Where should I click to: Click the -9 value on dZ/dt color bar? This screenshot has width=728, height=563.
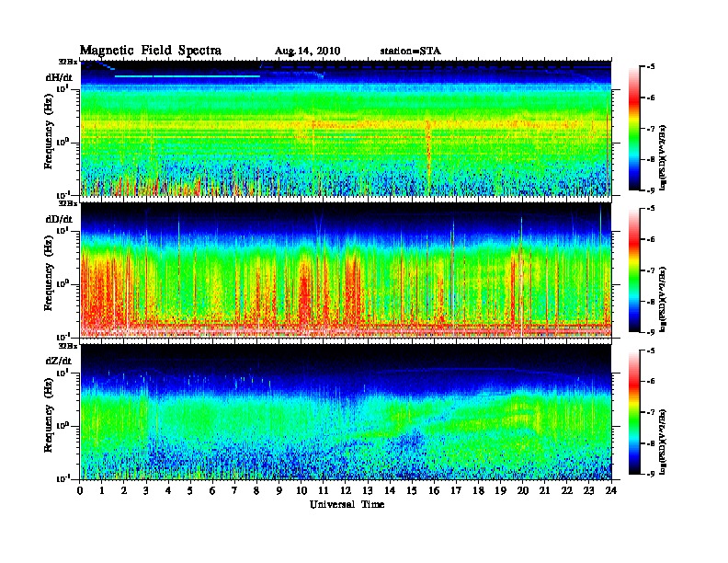[x=650, y=474]
